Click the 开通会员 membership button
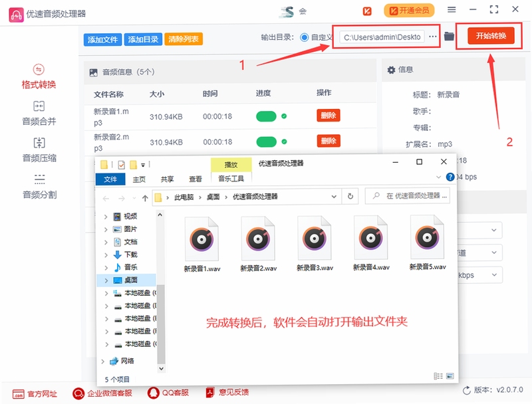The height and width of the screenshot is (404, 532). point(409,11)
